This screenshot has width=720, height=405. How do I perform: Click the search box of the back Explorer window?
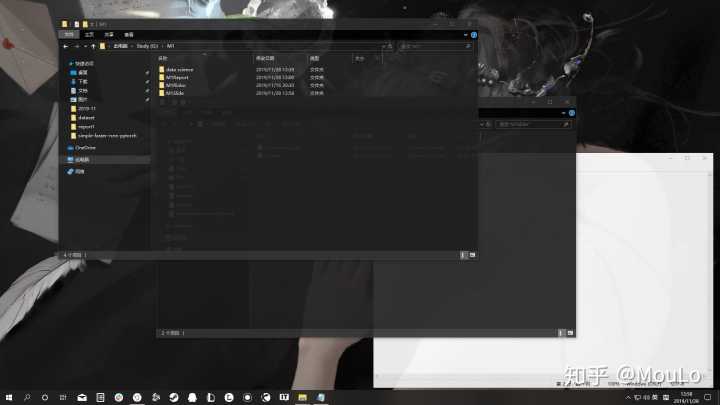click(534, 124)
